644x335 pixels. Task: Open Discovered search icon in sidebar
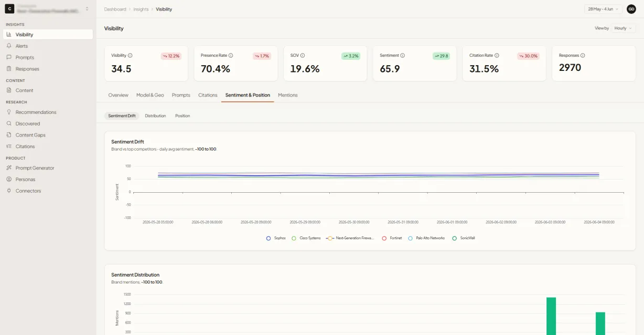point(9,123)
